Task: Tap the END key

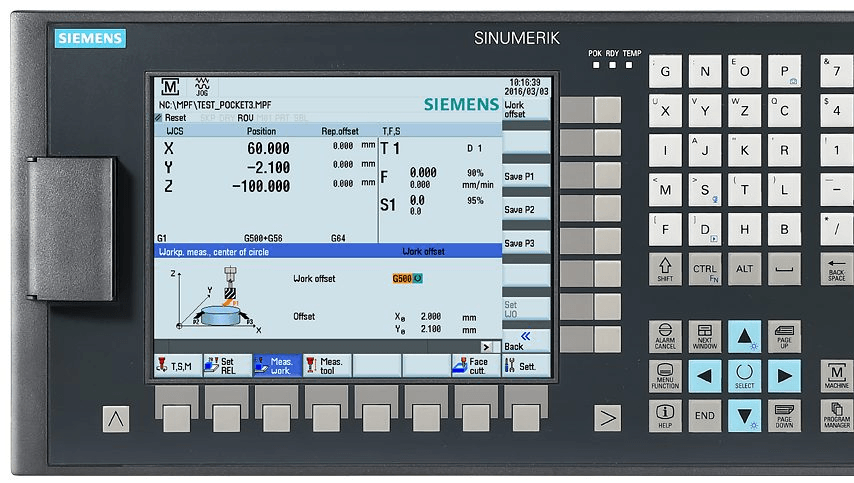Action: [x=705, y=415]
